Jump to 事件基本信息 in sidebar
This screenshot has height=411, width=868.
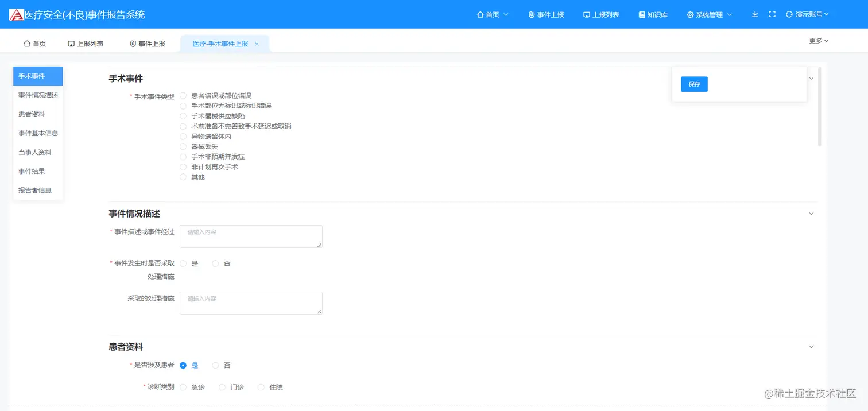point(38,133)
